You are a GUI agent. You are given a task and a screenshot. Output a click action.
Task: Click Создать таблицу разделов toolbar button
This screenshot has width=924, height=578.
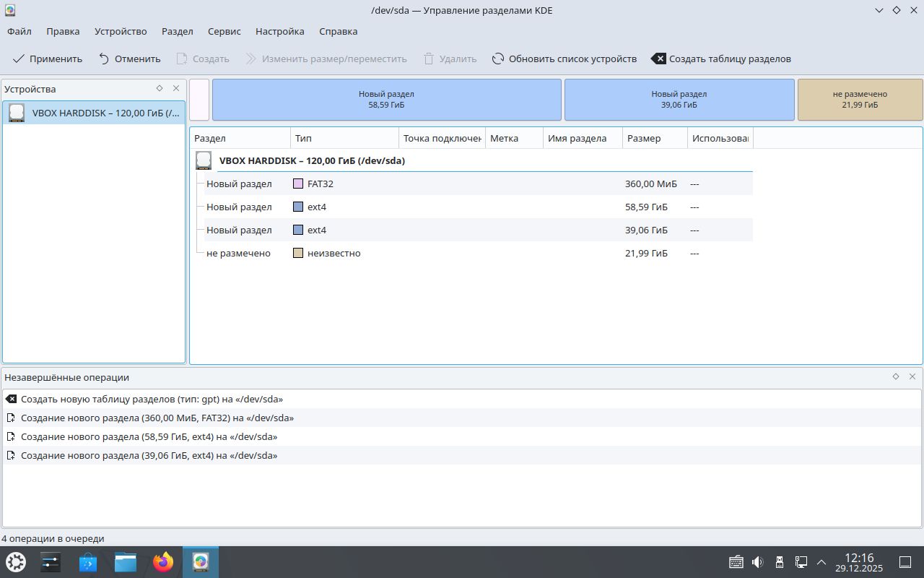point(721,59)
